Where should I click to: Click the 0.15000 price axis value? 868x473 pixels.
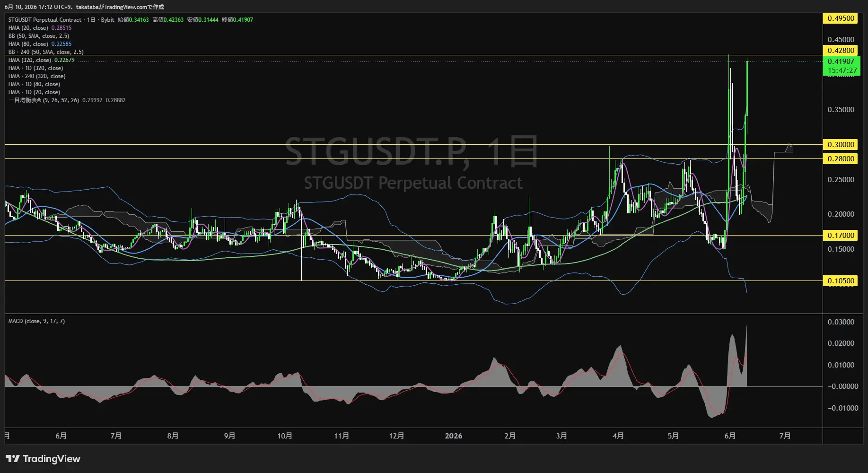tap(841, 249)
